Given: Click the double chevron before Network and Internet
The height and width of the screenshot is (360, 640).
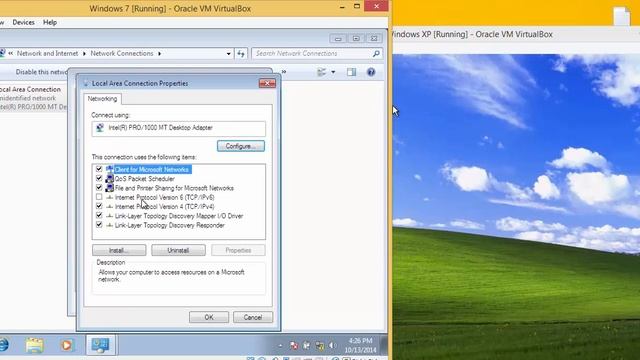Looking at the screenshot, I should (x=11, y=53).
